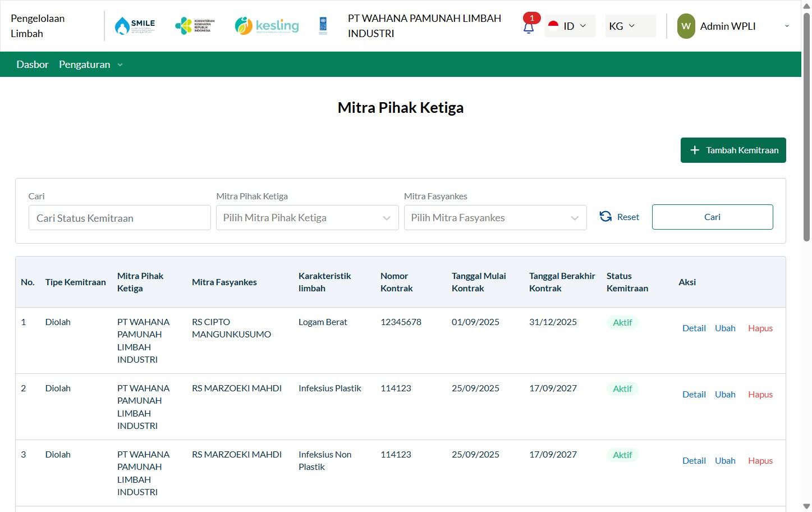Open the Admin WPLI account menu chevron
812x512 pixels.
point(787,26)
